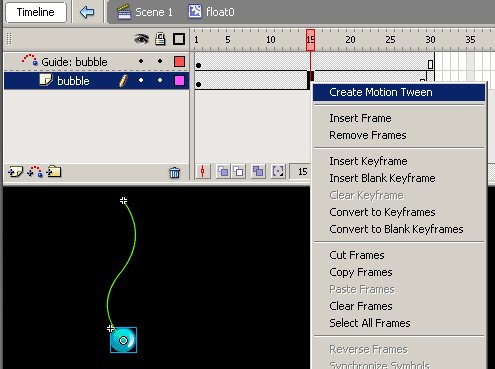
Task: Click the Insert Layer icon
Action: [x=15, y=172]
